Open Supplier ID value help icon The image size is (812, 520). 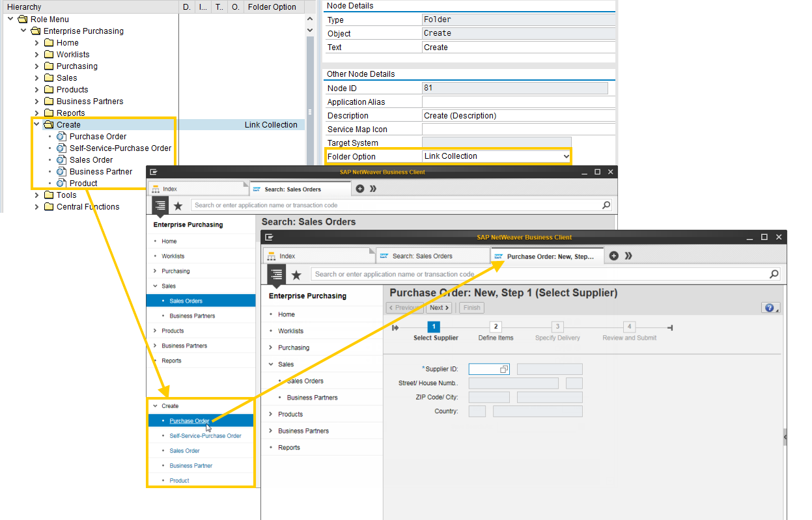coord(504,369)
